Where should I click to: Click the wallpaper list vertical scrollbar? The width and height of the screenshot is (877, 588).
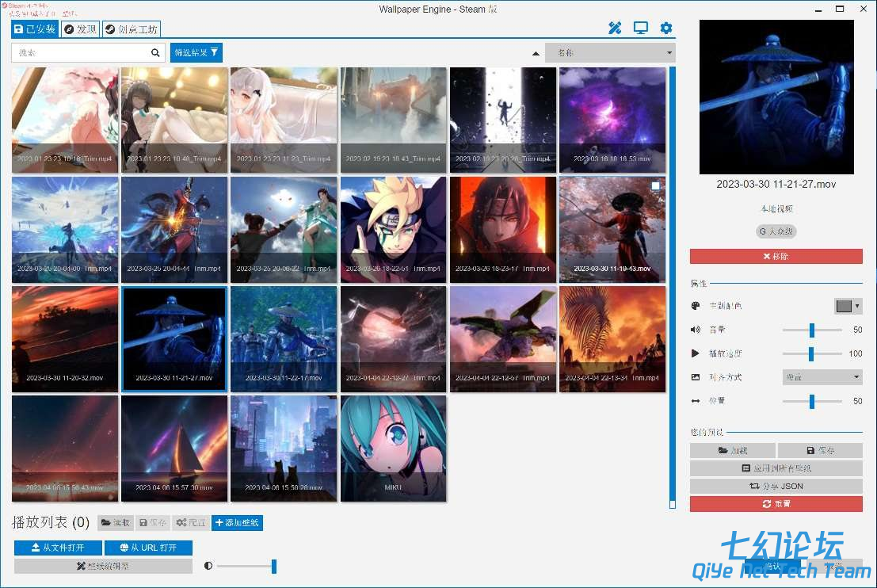click(x=673, y=287)
